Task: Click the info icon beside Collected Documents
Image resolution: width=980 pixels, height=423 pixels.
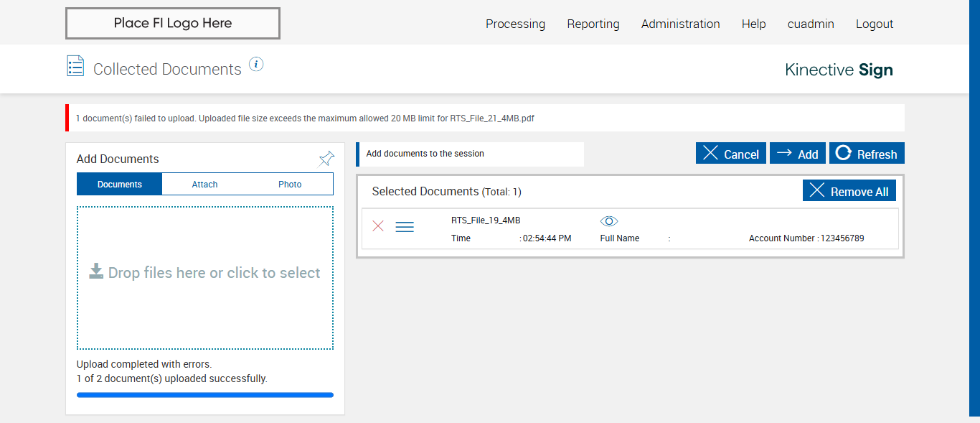Action: (256, 65)
